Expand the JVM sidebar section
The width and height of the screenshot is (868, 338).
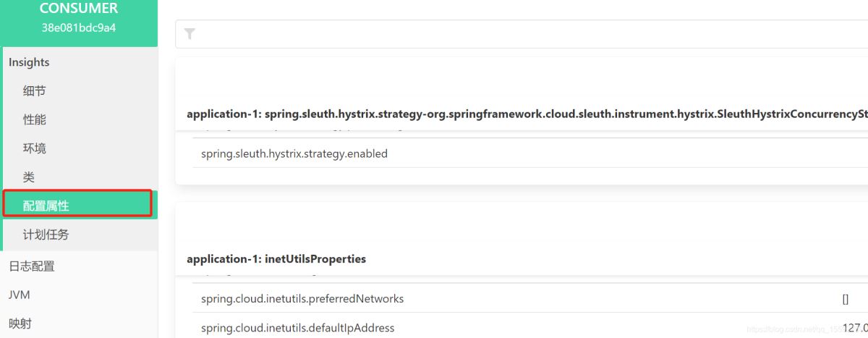(x=20, y=295)
